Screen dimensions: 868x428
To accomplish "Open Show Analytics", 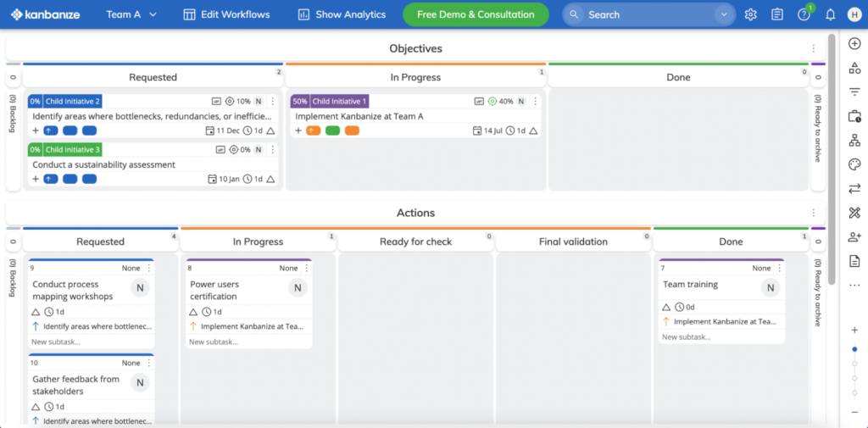I will click(342, 15).
